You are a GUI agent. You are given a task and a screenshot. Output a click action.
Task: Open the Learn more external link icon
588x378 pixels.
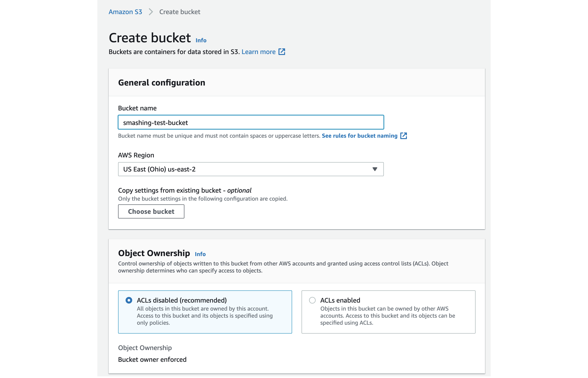tap(282, 52)
